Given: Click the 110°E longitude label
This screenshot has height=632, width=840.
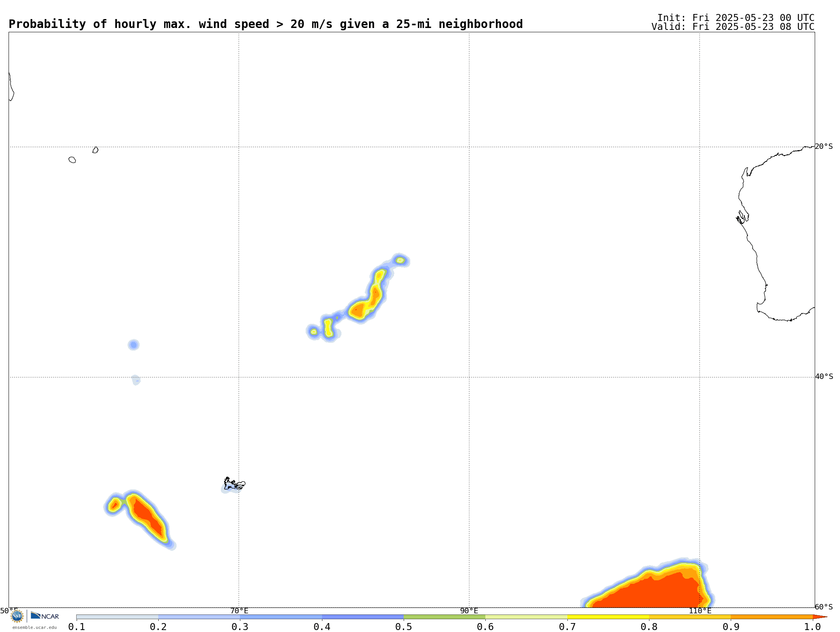Looking at the screenshot, I should pos(700,611).
